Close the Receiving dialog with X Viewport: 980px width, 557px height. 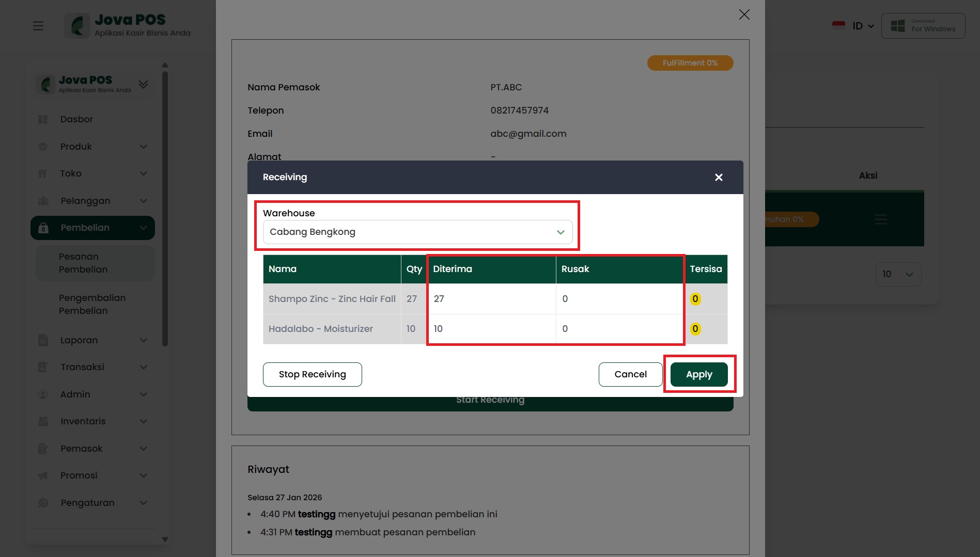(x=719, y=177)
